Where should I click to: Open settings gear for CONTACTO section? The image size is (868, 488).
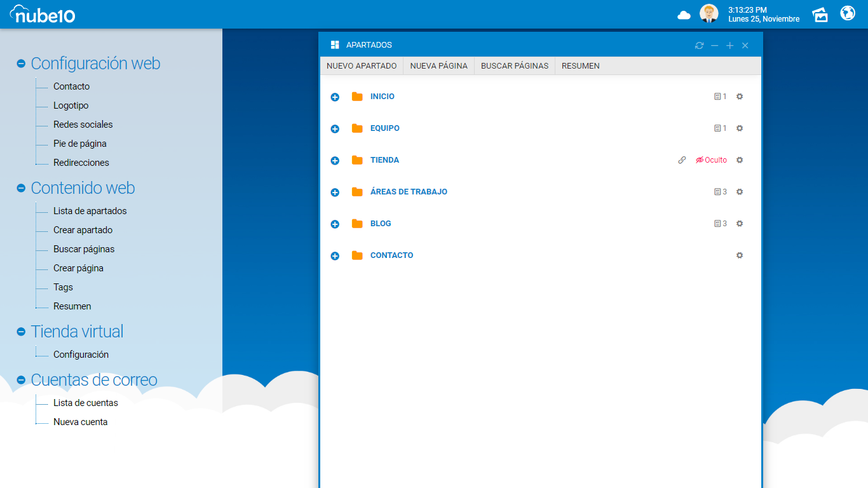click(739, 255)
